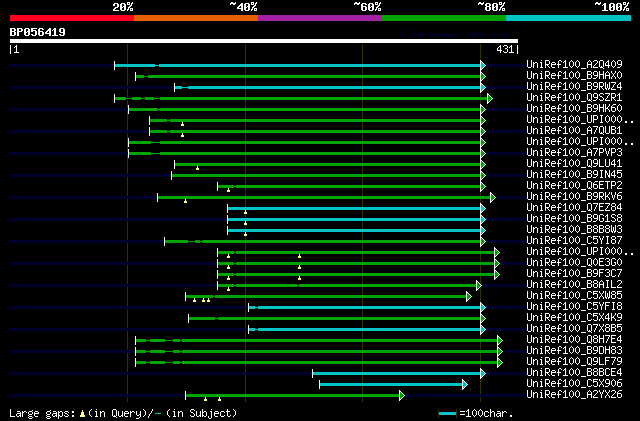Open hit UniRef100_B9HAX0

(574, 75)
